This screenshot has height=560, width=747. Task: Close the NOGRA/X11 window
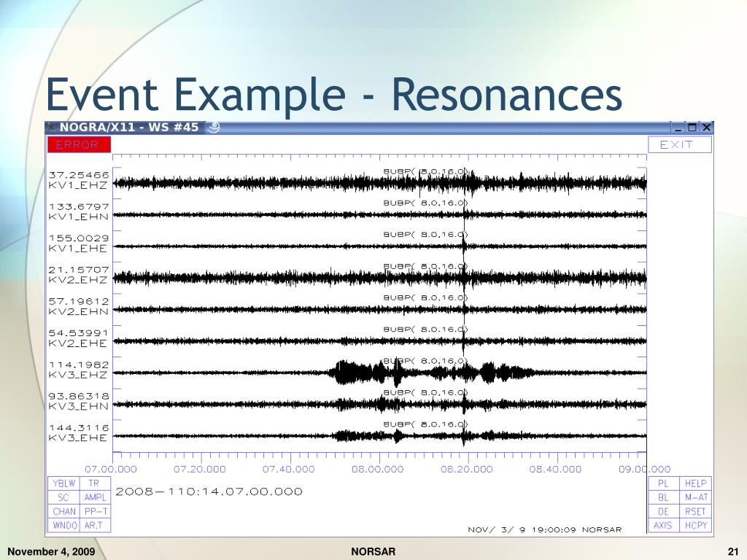coord(706,128)
